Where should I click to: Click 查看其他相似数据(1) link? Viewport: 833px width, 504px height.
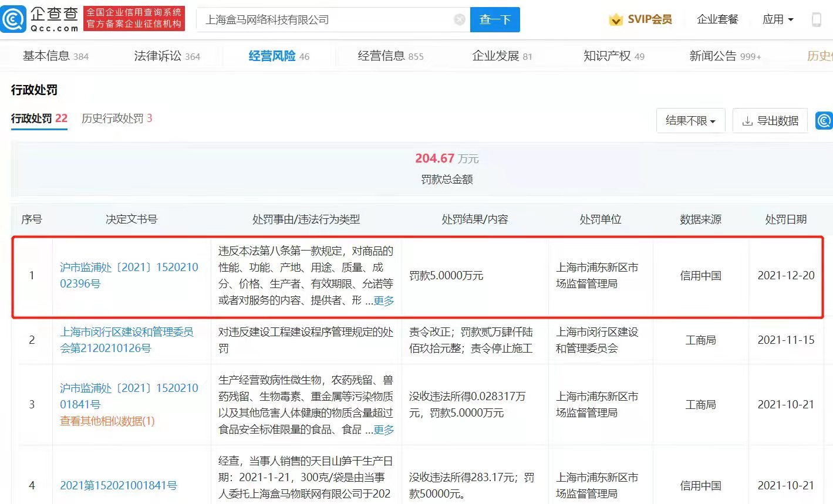coord(107,421)
